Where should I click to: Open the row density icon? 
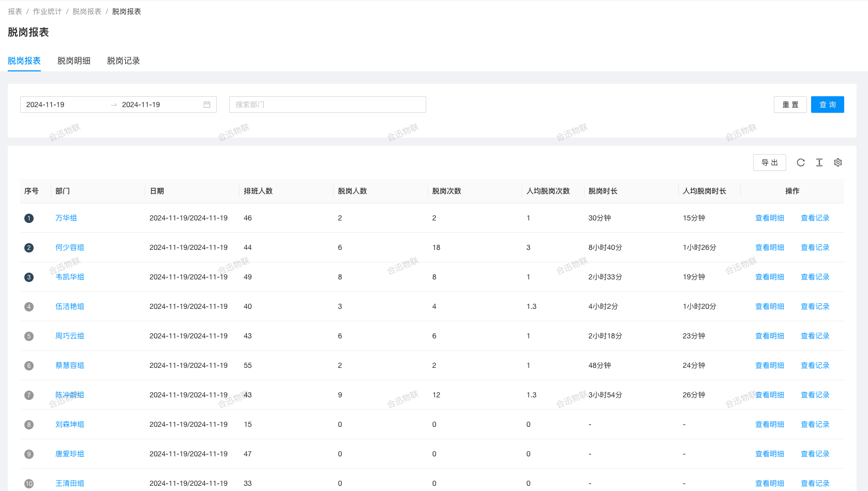pyautogui.click(x=819, y=162)
